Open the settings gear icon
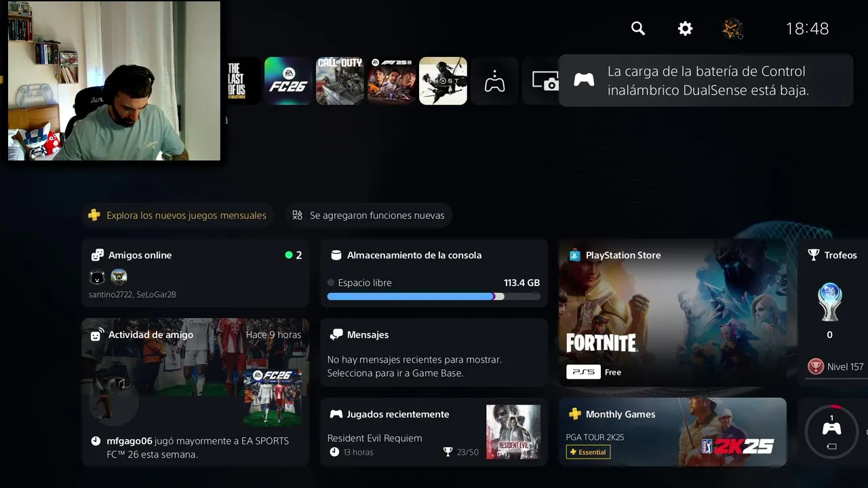The image size is (868, 488). click(686, 28)
